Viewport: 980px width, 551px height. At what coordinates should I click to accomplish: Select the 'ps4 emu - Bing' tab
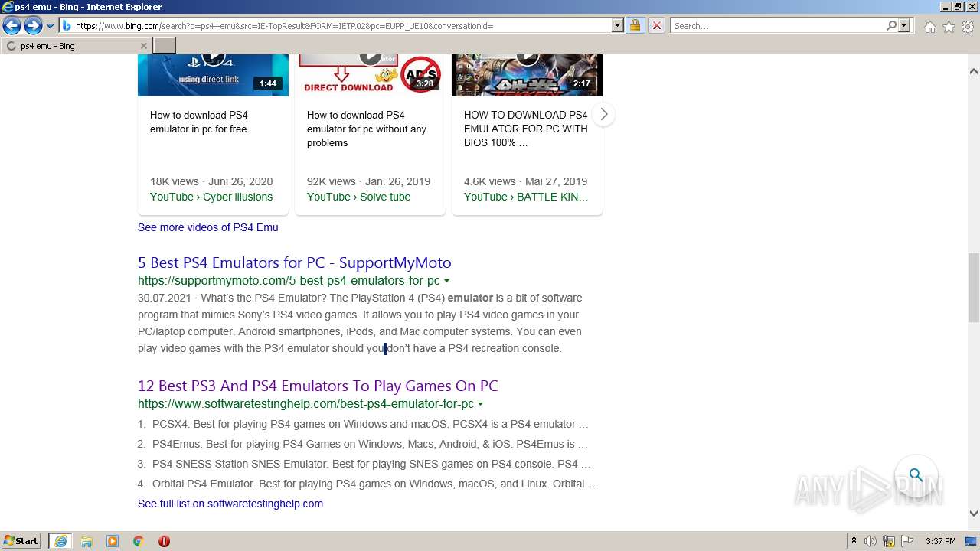tap(75, 46)
